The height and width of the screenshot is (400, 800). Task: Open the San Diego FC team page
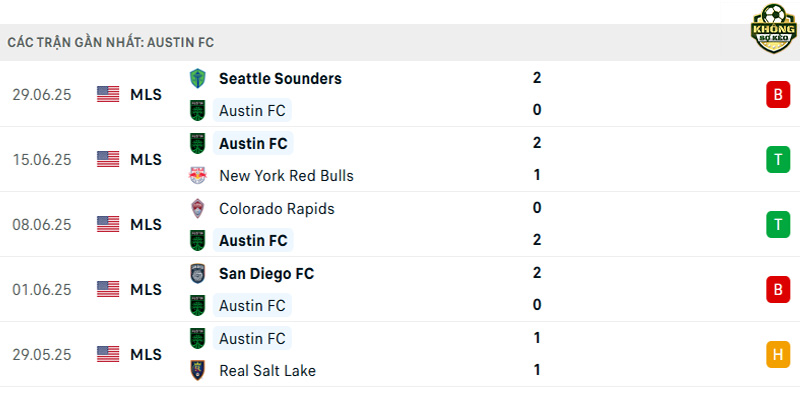click(266, 273)
